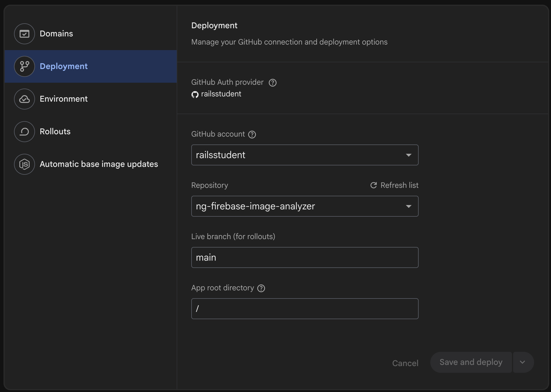Click the Domains sidebar icon

point(24,34)
